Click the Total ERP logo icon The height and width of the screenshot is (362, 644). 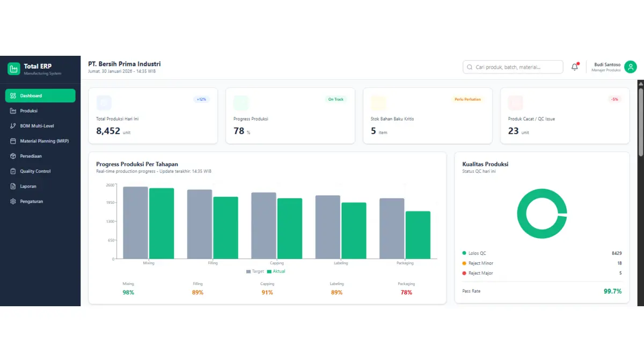(x=13, y=69)
